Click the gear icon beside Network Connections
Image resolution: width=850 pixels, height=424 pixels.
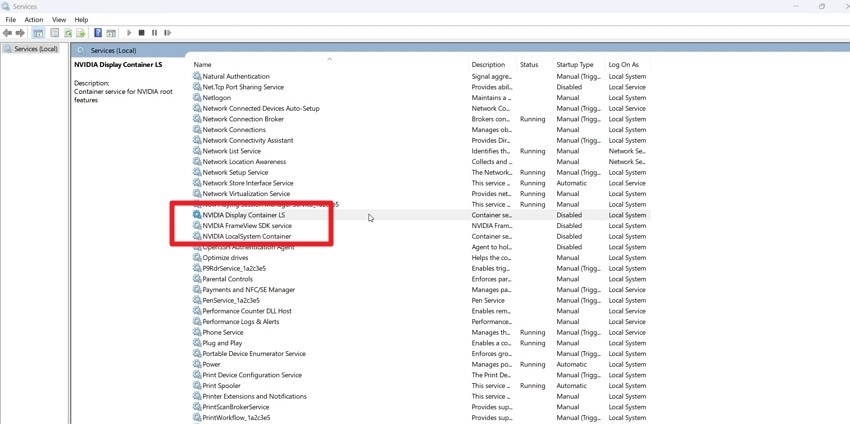(x=197, y=130)
